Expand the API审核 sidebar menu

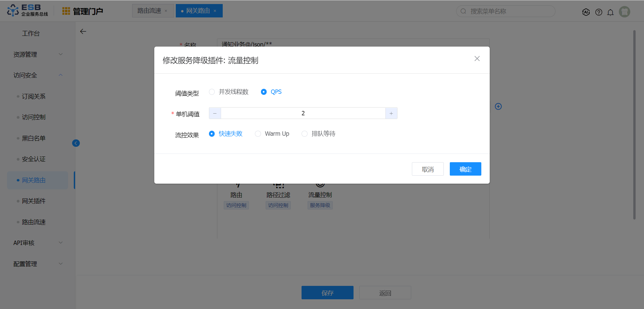38,243
